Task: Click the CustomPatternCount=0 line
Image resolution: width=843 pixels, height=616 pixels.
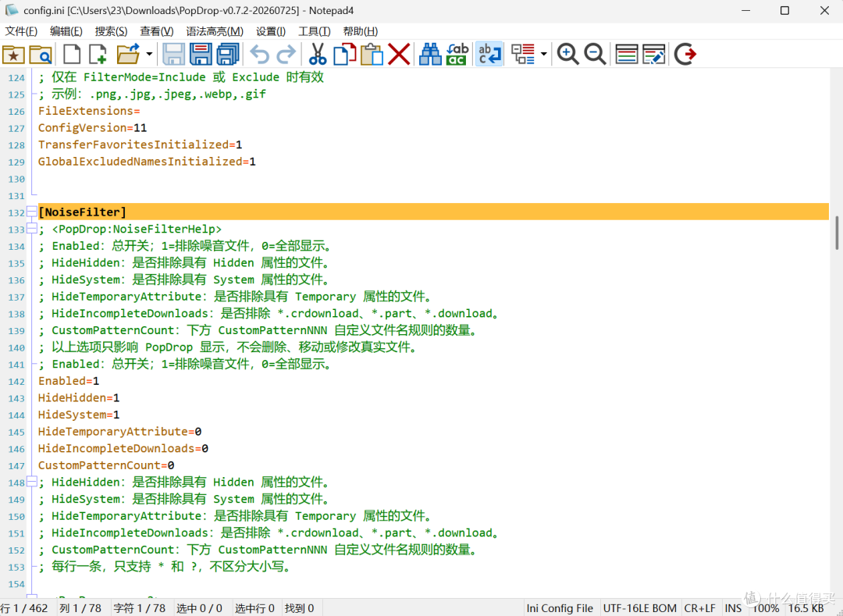Action: point(106,465)
